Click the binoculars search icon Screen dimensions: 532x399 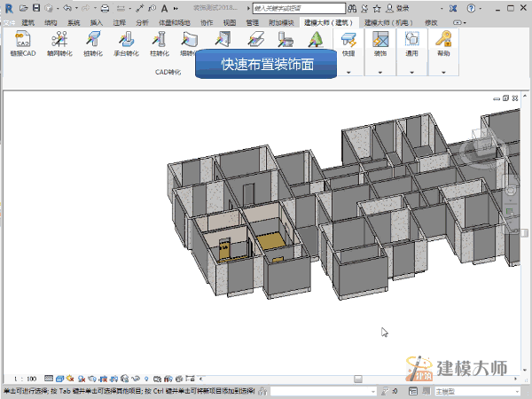tap(352, 8)
